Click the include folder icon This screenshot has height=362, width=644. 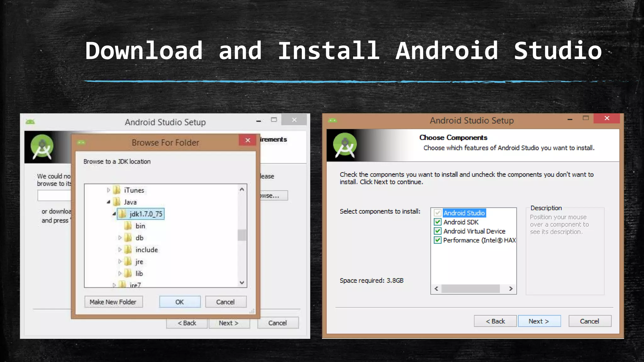pyautogui.click(x=128, y=250)
